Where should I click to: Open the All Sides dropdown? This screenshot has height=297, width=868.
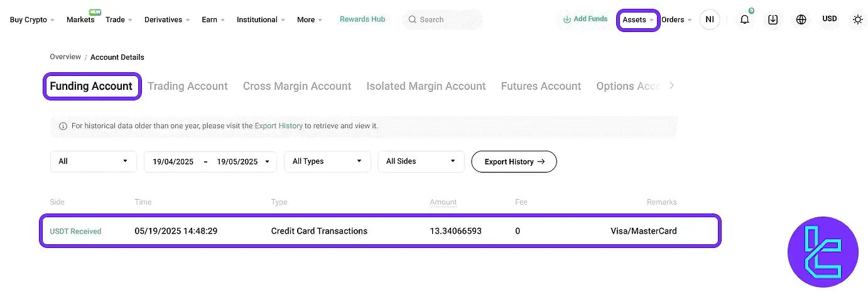(x=421, y=161)
